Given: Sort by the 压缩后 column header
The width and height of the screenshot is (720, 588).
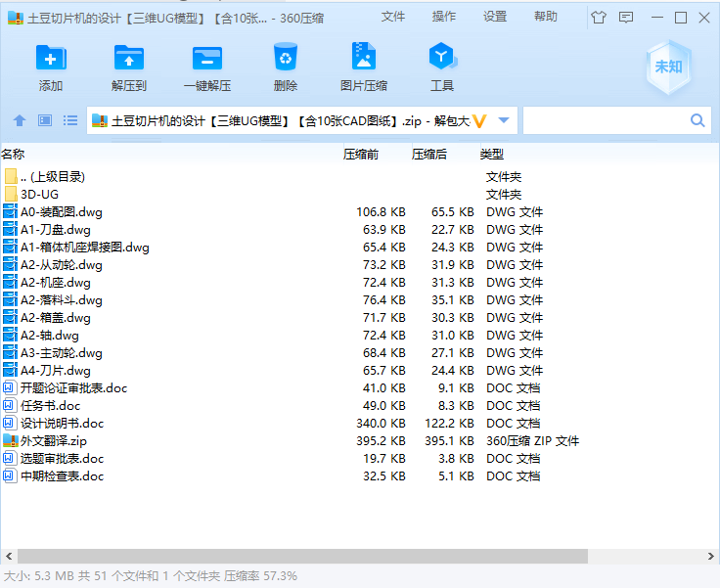Looking at the screenshot, I should (x=429, y=154).
